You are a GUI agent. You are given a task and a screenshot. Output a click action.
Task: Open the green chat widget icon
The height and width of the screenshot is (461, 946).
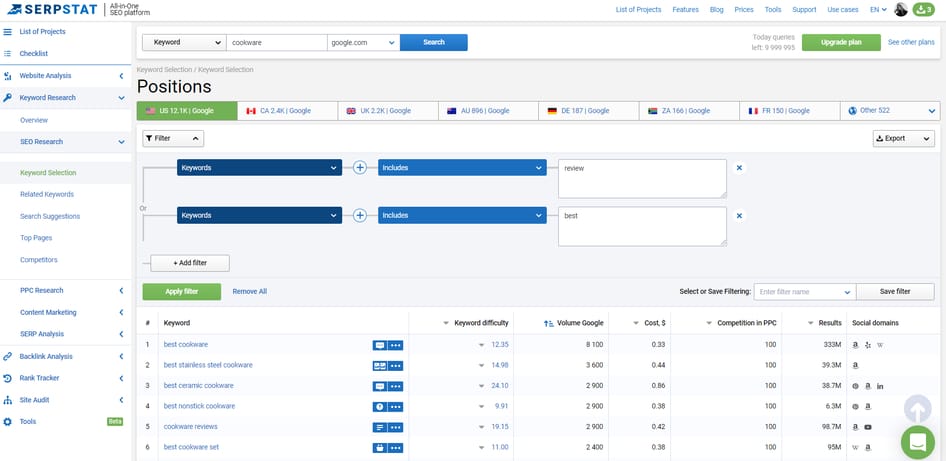click(917, 441)
